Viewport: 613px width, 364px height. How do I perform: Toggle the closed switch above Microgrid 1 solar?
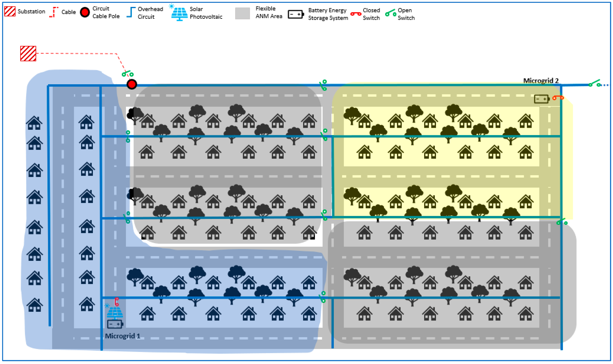[117, 301]
